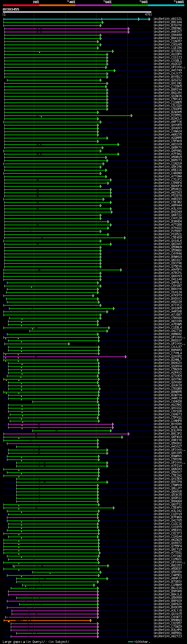The height and width of the screenshot is (644, 187).
Task: Select hit UniRef100_A1CDP0
Action: tap(168, 54)
